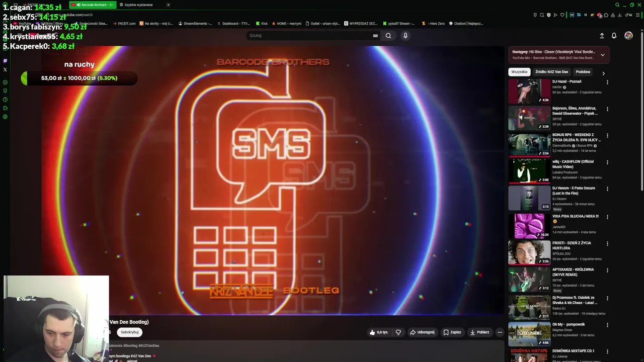
Task: Open wilq - CASHFLOW video thumbnail
Action: [x=529, y=171]
